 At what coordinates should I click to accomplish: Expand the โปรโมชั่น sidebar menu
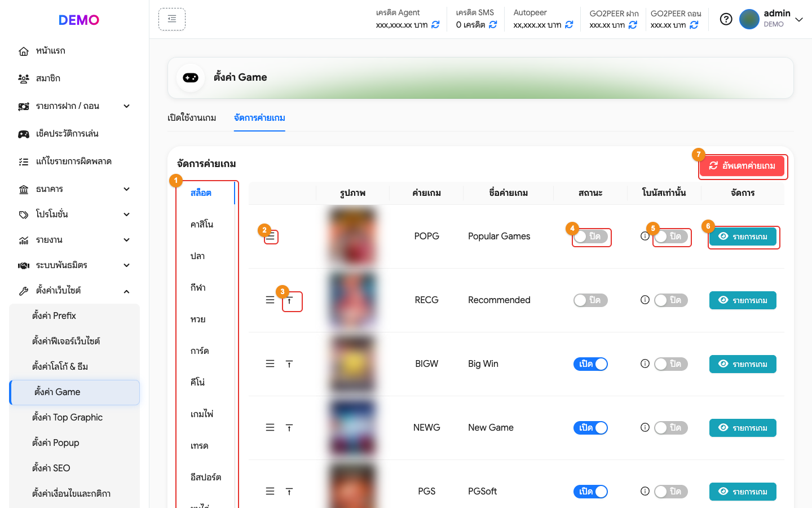(74, 214)
